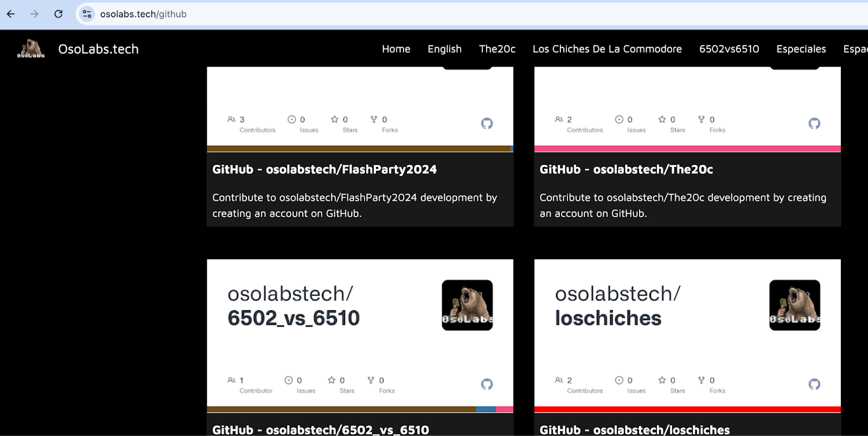Click the OsoLabs bear logo in header
868x436 pixels.
click(31, 49)
